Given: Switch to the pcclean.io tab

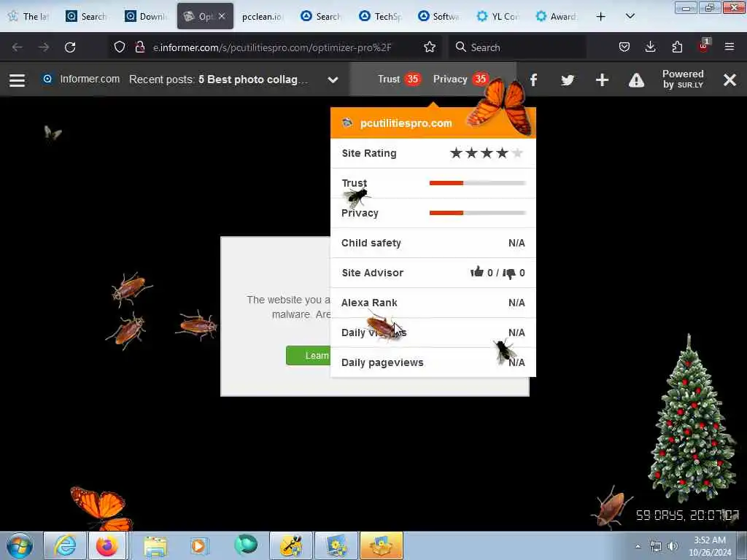Looking at the screenshot, I should [x=263, y=17].
